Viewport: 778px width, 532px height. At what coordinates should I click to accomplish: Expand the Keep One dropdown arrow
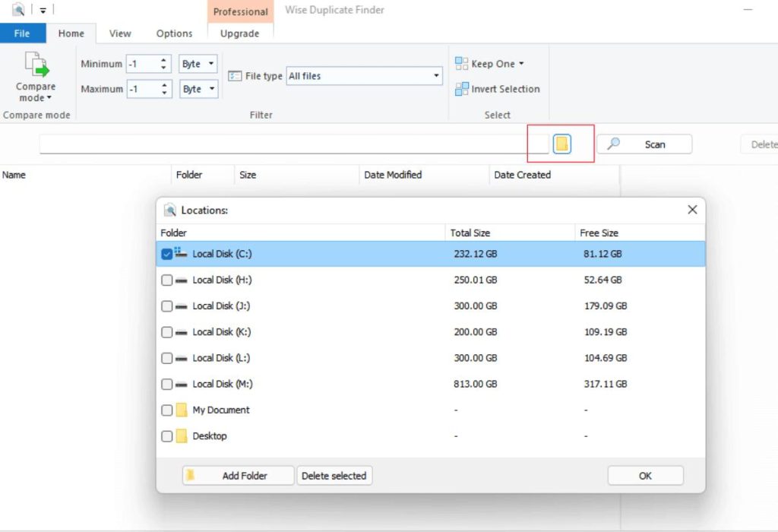(521, 64)
